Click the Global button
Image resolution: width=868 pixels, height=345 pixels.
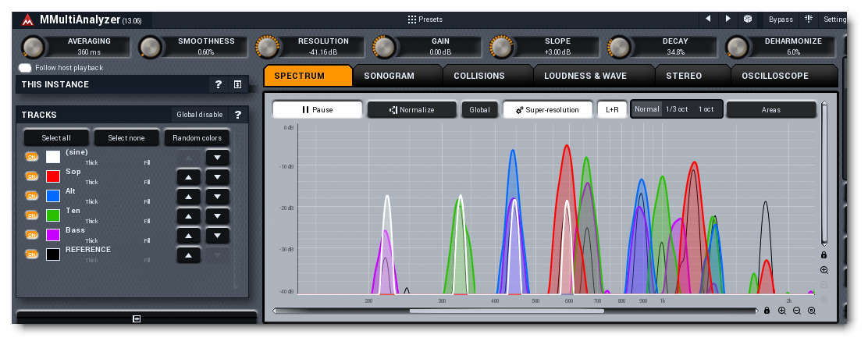(479, 109)
